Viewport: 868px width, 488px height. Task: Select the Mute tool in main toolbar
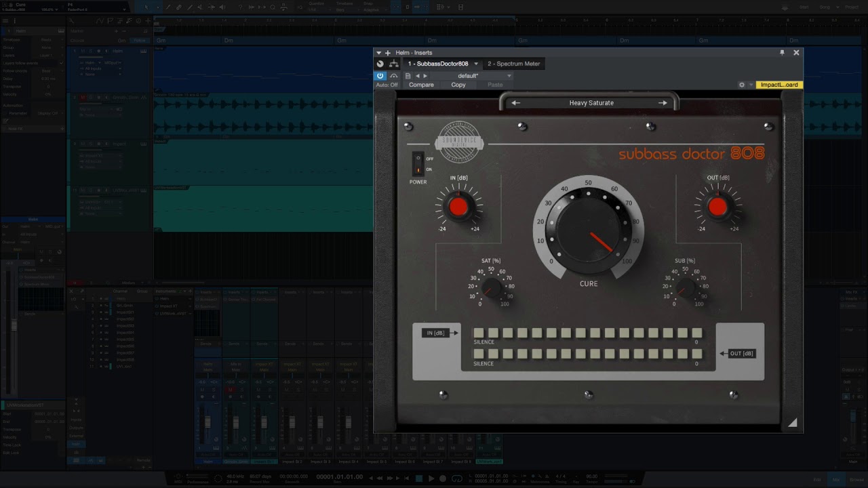click(x=200, y=7)
